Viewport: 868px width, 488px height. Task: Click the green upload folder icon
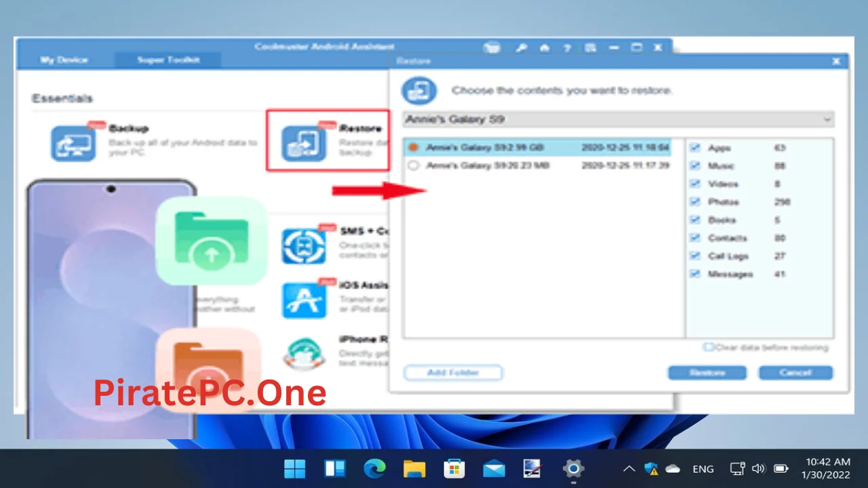pyautogui.click(x=212, y=241)
